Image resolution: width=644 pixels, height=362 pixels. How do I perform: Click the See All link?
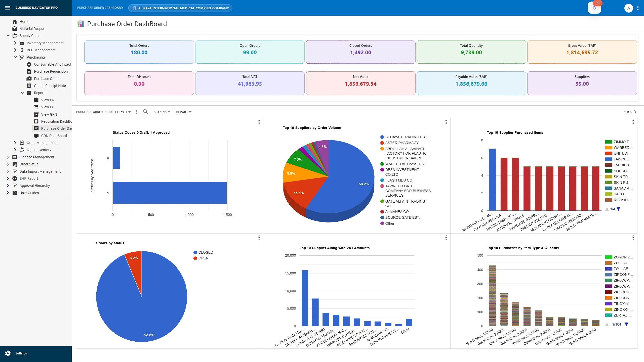[x=629, y=112]
